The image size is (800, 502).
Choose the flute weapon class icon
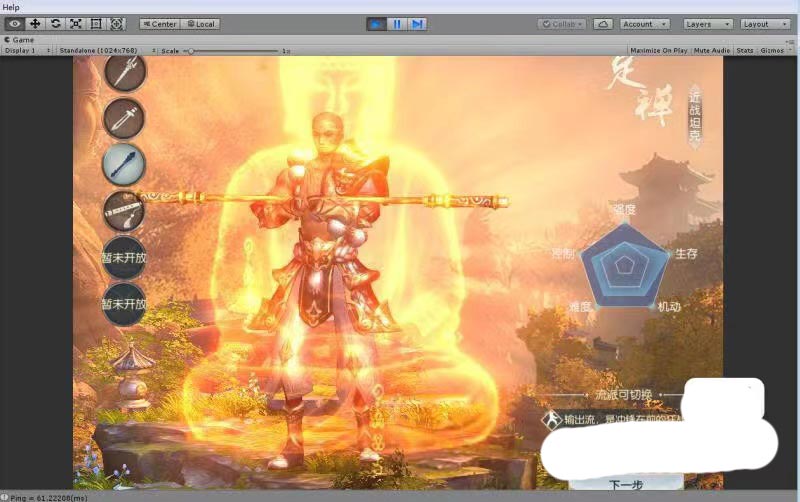point(124,211)
